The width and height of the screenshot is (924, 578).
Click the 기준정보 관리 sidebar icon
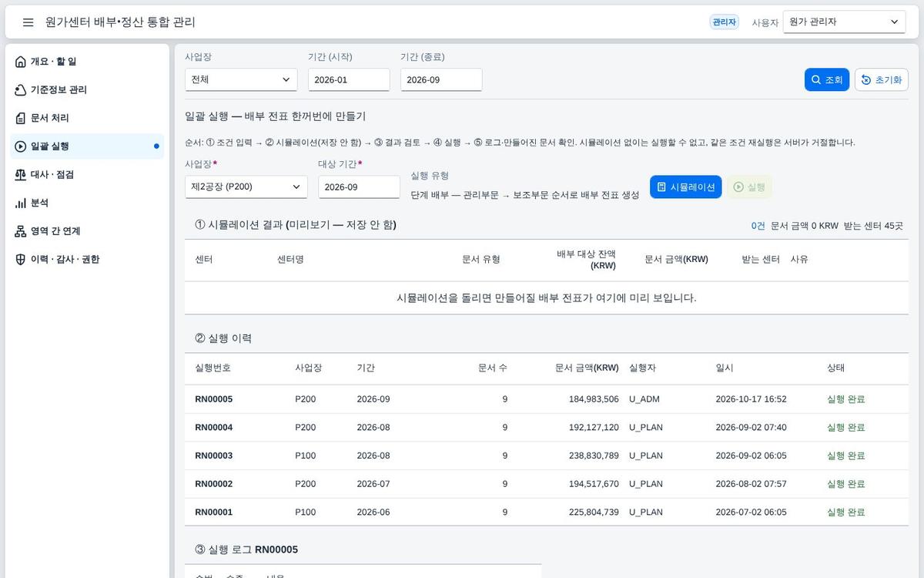[x=21, y=90]
